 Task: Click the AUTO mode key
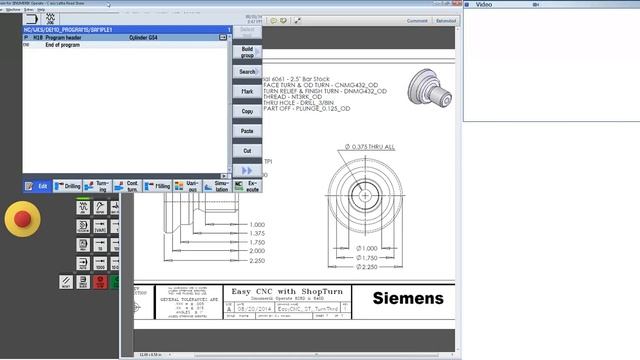click(x=83, y=263)
